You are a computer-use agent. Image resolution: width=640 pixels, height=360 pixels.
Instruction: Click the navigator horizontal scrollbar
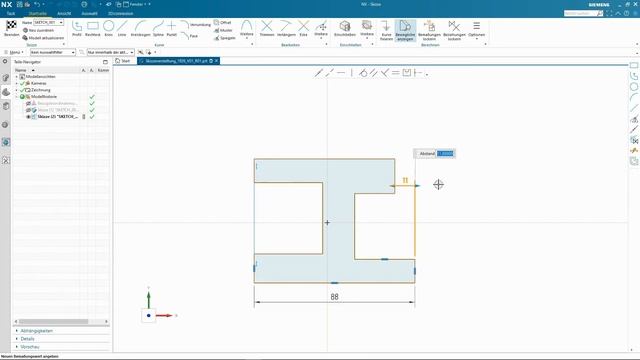tap(53, 322)
